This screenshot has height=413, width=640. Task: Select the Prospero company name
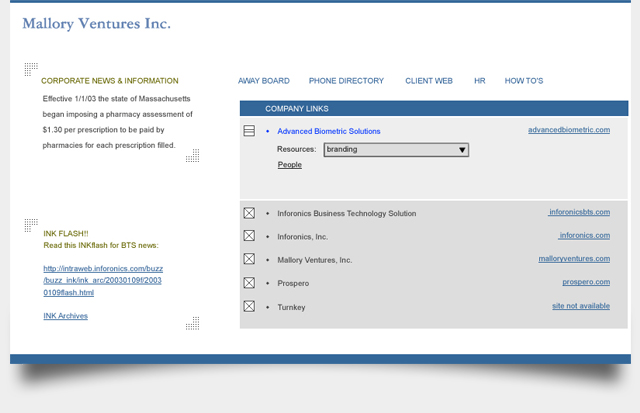click(x=293, y=283)
